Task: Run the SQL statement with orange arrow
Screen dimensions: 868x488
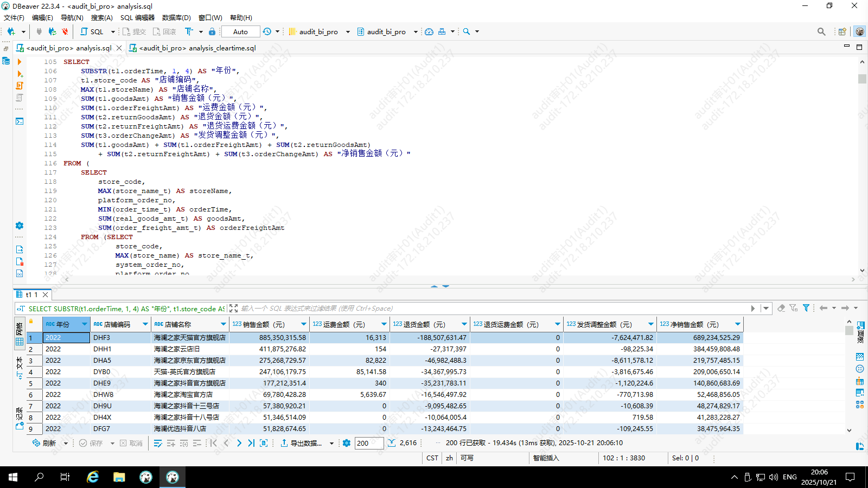Action: point(20,62)
